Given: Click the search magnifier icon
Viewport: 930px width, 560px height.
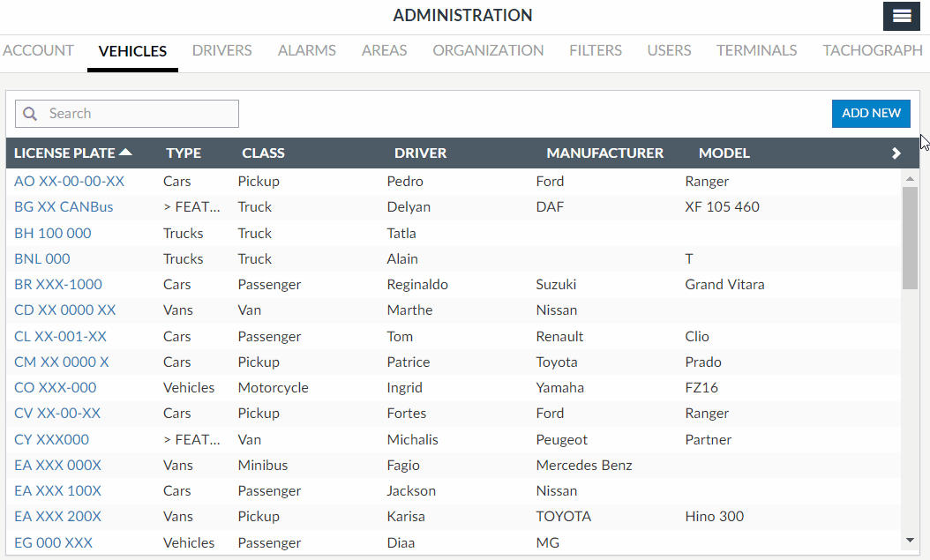Looking at the screenshot, I should 30,114.
